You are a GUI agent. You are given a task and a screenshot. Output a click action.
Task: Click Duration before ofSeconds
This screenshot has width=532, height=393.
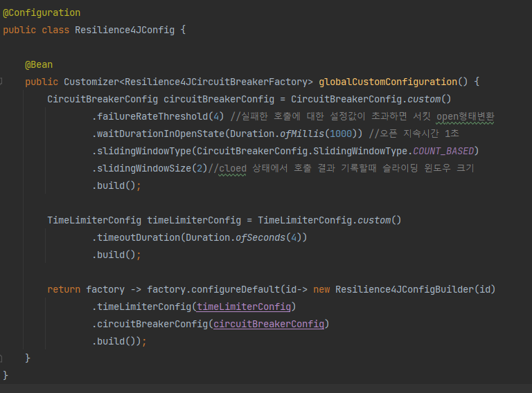point(208,237)
